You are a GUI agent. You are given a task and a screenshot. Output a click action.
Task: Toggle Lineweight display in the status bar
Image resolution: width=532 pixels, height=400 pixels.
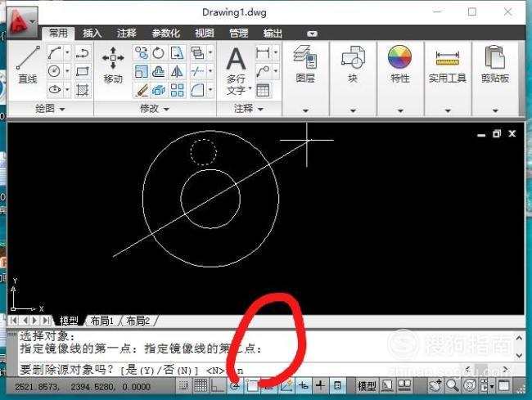tap(320, 385)
